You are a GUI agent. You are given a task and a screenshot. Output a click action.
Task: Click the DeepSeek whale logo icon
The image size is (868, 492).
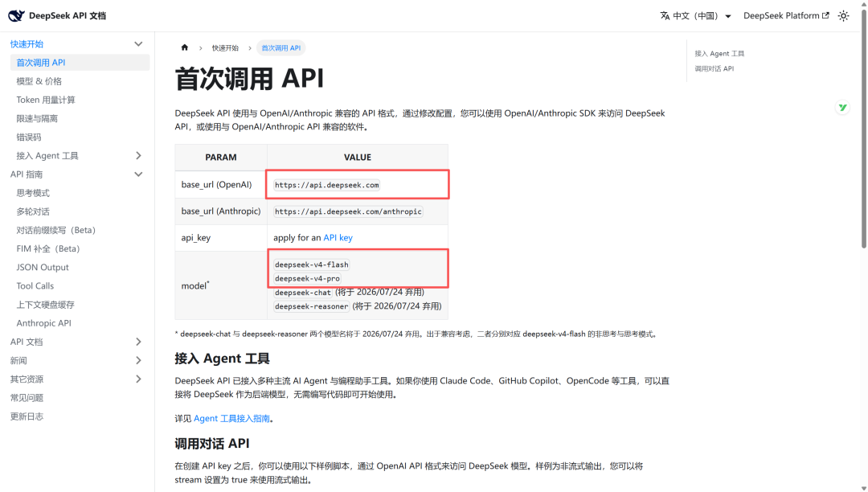[16, 15]
